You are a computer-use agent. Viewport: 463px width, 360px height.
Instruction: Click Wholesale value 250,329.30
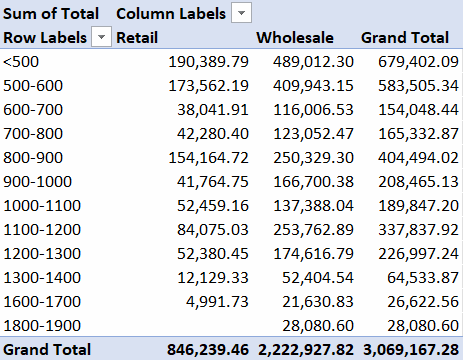313,158
